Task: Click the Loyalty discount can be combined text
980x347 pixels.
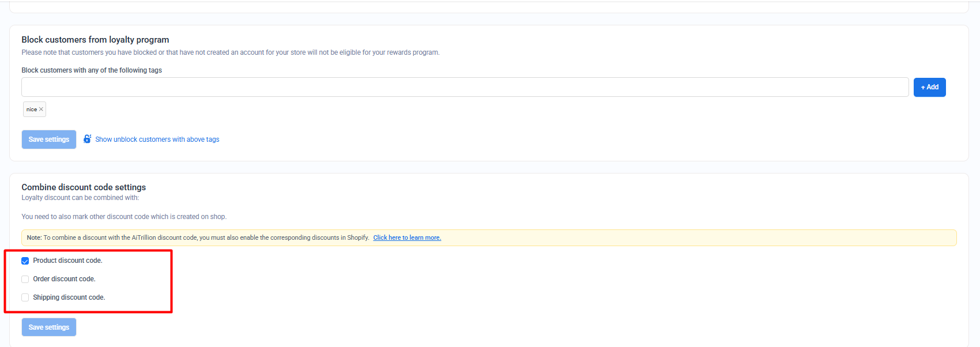Action: 80,198
